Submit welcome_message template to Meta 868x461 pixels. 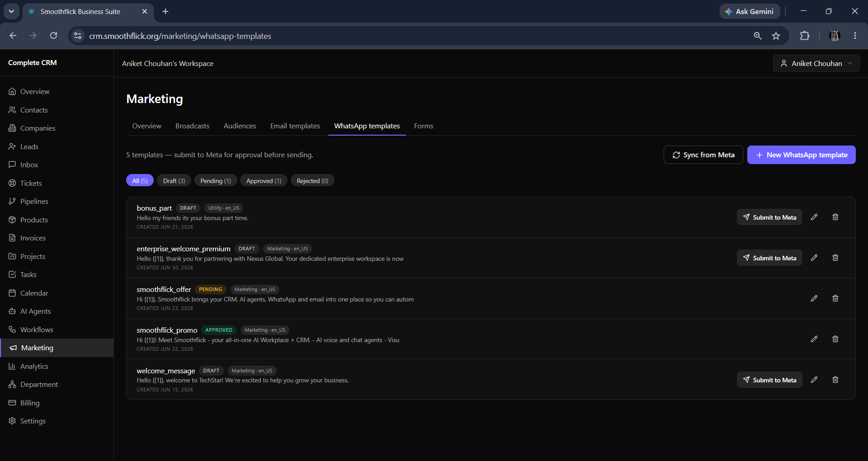(769, 380)
